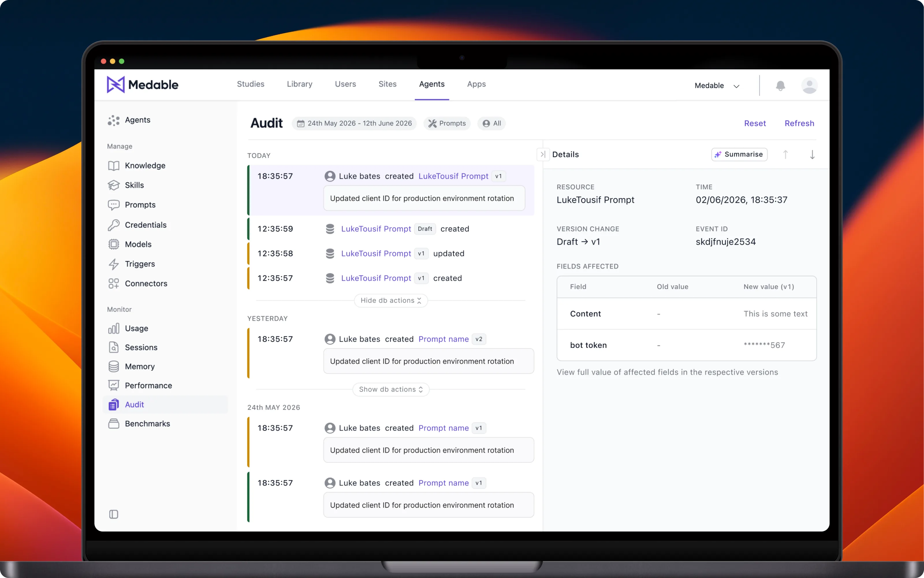Image resolution: width=924 pixels, height=578 pixels.
Task: Collapse with Hide db actions
Action: 391,301
